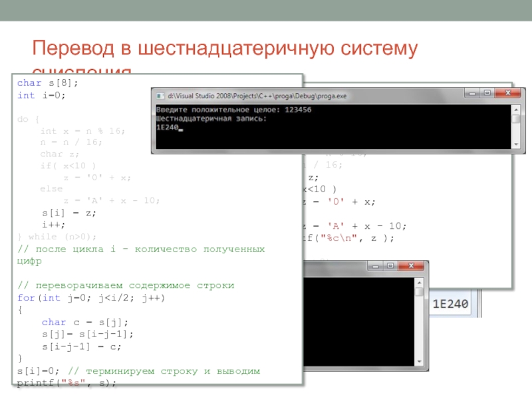Click the 'Шестнадцатеричная запись:' console line
The width and height of the screenshot is (532, 399).
[x=211, y=118]
